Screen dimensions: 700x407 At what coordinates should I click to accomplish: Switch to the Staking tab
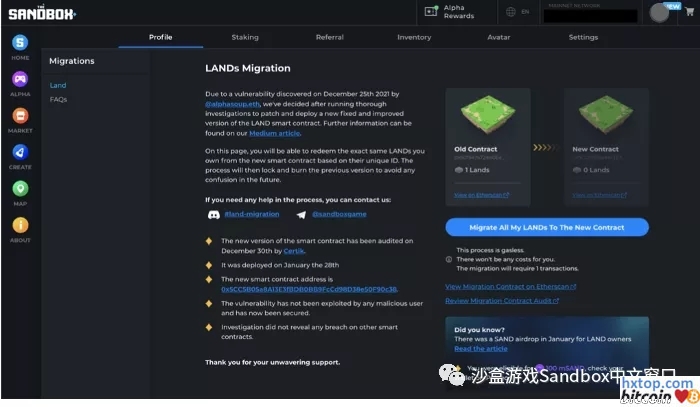[245, 37]
